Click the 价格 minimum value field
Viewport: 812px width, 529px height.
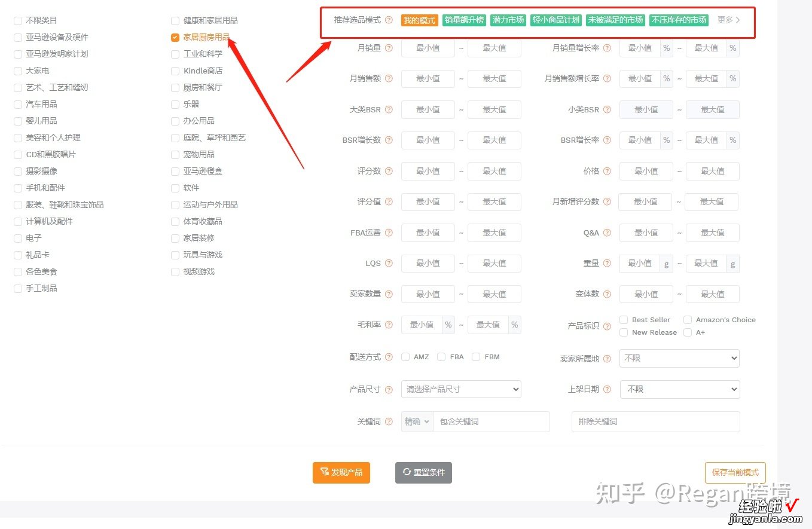click(646, 171)
